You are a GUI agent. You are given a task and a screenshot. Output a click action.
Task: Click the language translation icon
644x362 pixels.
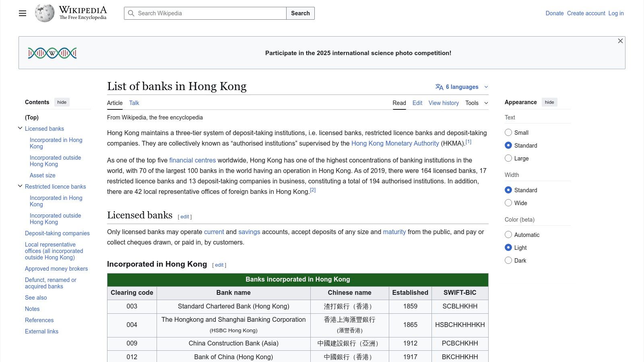[x=439, y=87]
